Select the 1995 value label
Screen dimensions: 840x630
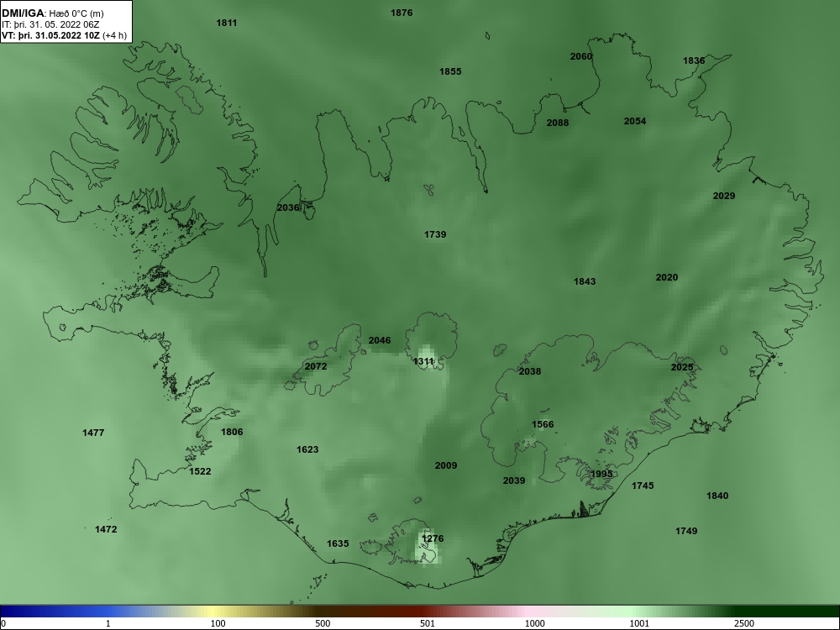[601, 474]
